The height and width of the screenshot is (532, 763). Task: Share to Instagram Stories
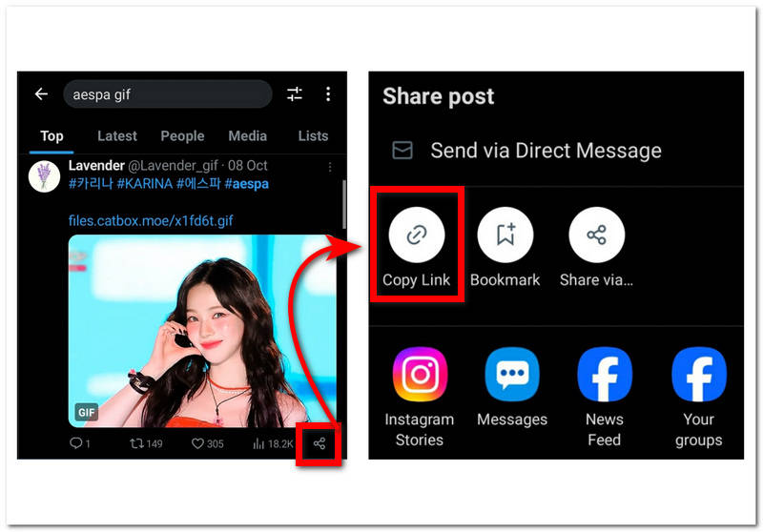[x=420, y=375]
